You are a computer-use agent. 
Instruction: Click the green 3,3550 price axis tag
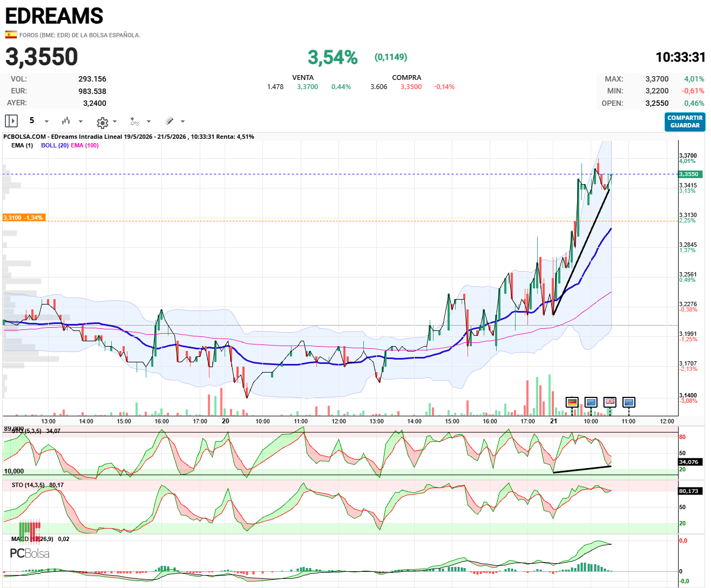coord(691,174)
